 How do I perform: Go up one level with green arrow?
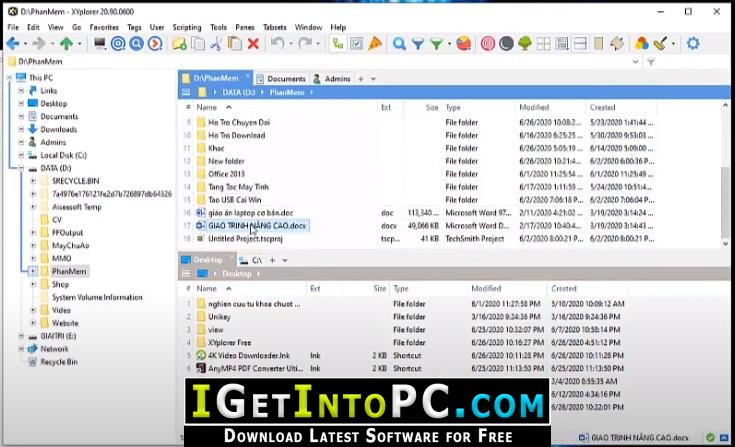pos(66,44)
